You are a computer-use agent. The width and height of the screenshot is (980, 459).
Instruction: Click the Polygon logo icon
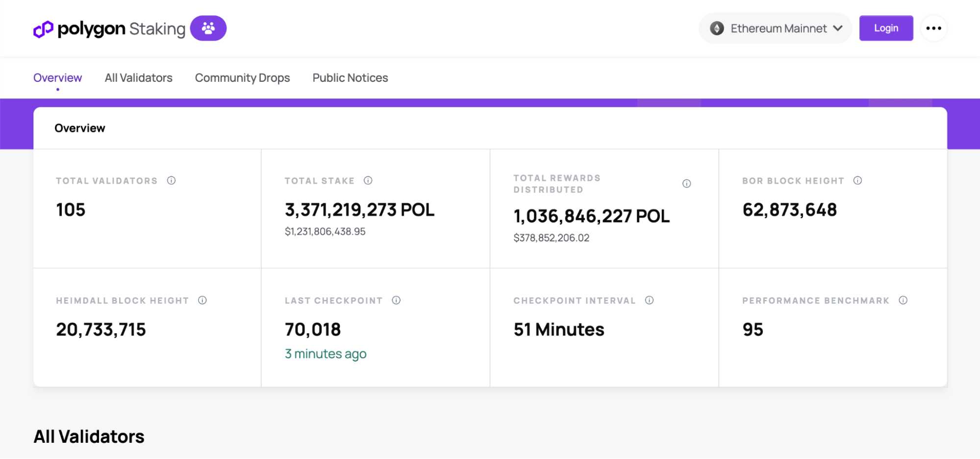pos(42,28)
